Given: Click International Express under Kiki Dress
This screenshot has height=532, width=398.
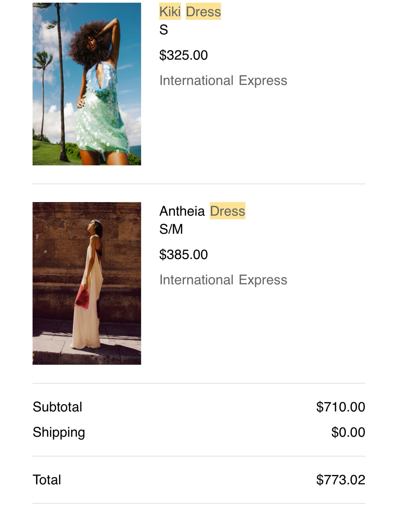Looking at the screenshot, I should tap(223, 80).
